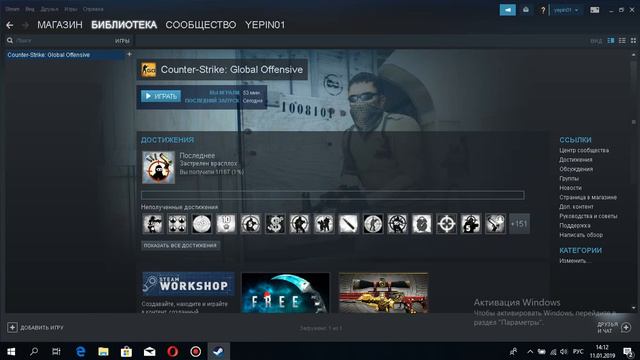This screenshot has height=360, width=640.
Task: Open the golden weapons promo thumbnail
Action: pos(383,293)
